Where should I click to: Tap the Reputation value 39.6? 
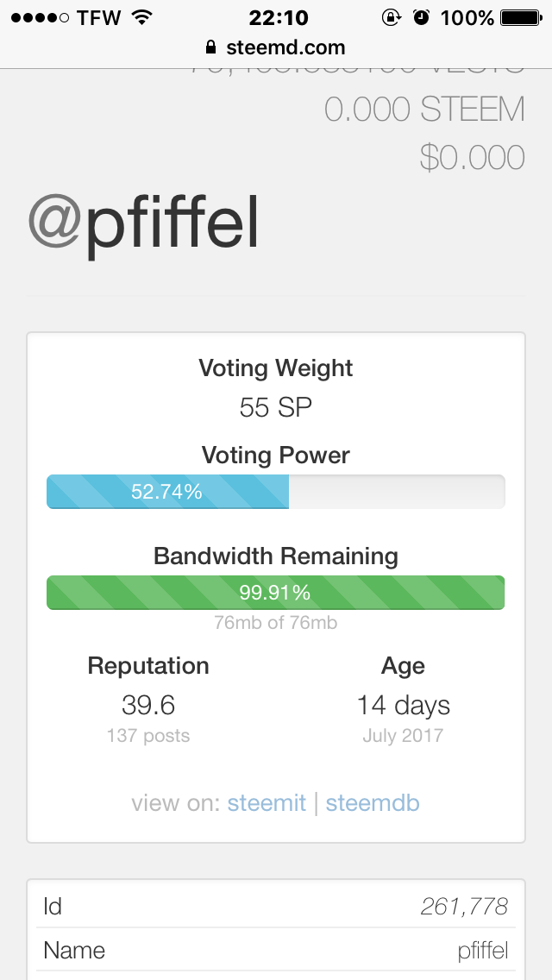point(148,705)
